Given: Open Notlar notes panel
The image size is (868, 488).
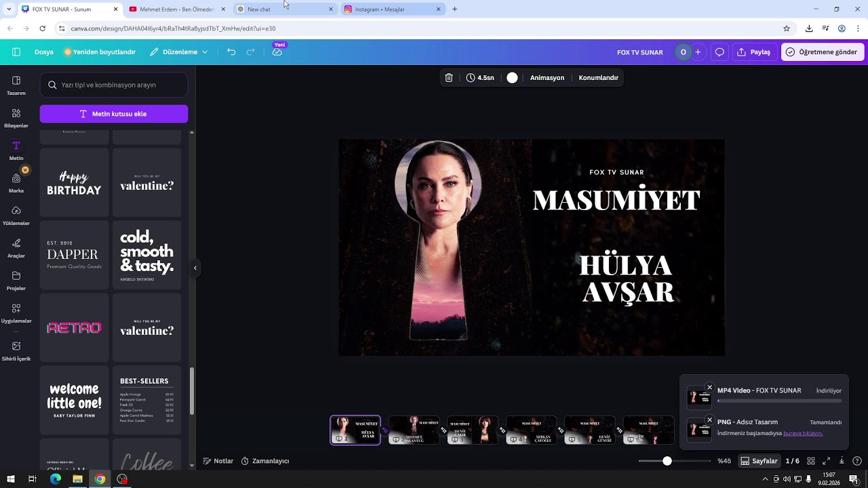Looking at the screenshot, I should click(218, 461).
